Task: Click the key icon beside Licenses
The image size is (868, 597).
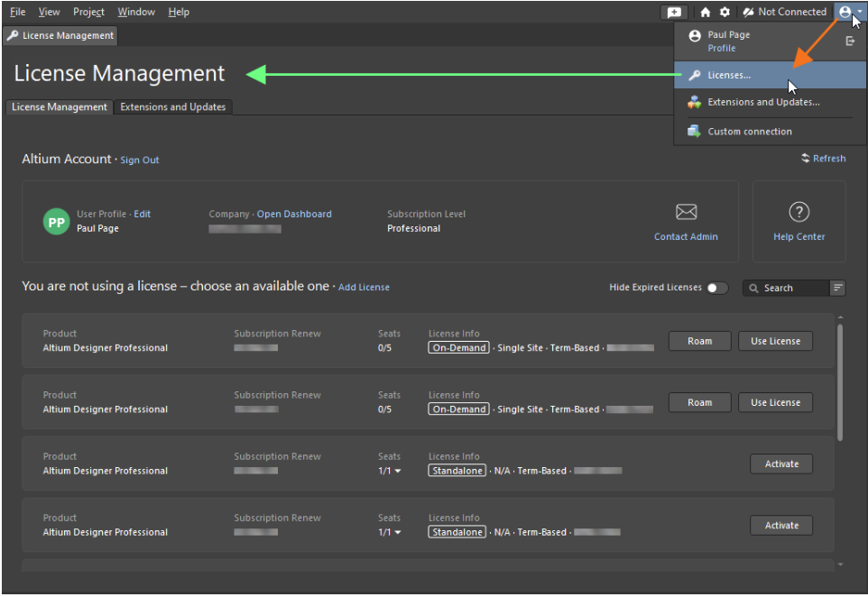Action: tap(694, 75)
